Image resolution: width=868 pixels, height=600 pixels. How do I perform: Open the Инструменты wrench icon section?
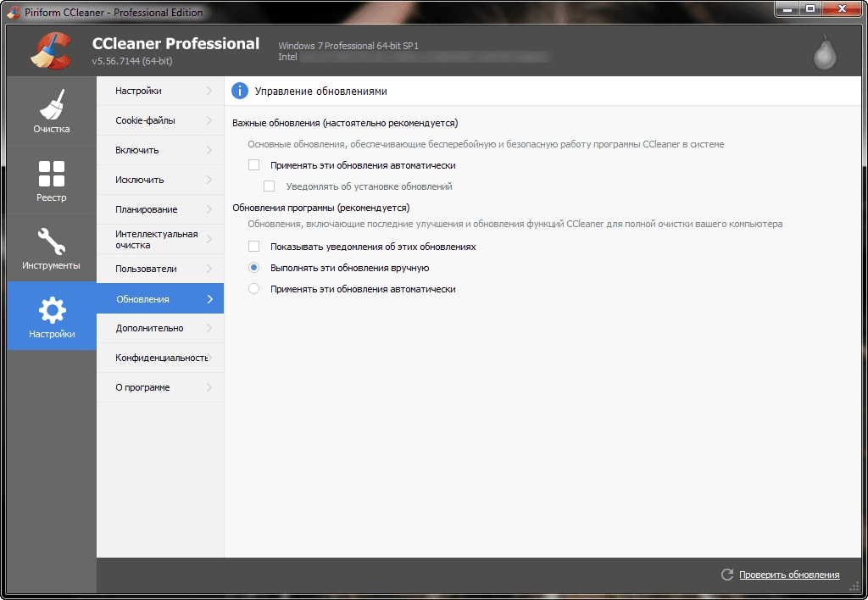pos(52,248)
